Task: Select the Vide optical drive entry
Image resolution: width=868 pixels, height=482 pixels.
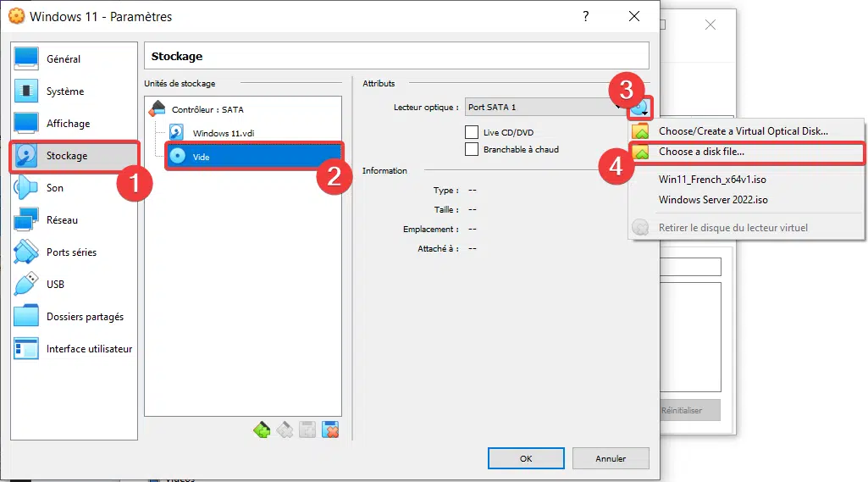Action: (x=253, y=157)
